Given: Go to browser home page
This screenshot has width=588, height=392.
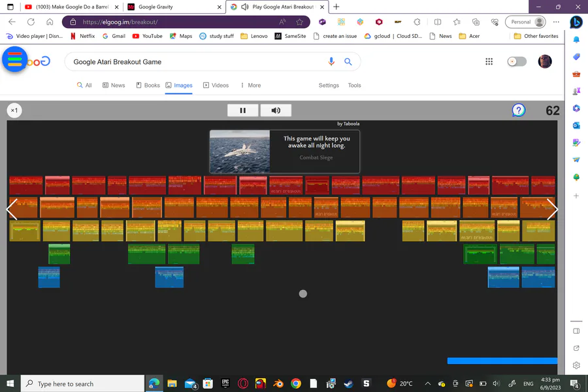Looking at the screenshot, I should pyautogui.click(x=50, y=22).
